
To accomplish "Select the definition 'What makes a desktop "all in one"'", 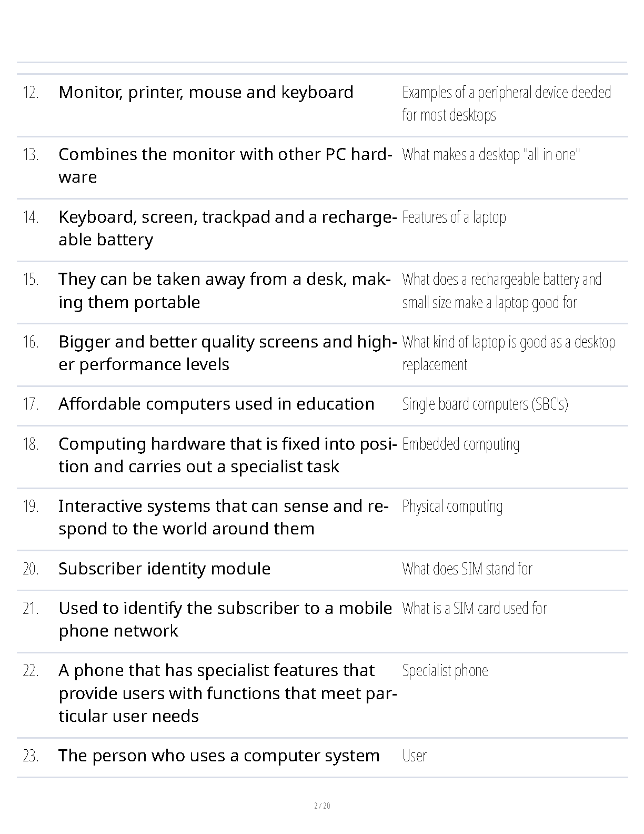I will click(490, 155).
